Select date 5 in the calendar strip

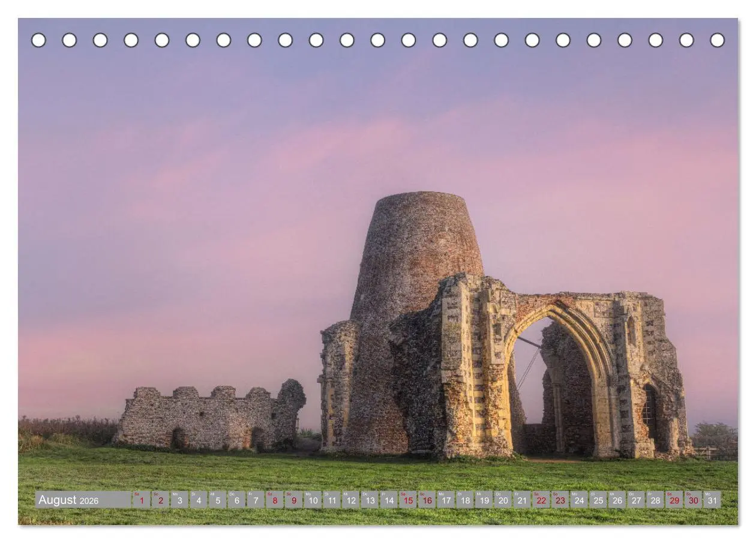point(218,500)
